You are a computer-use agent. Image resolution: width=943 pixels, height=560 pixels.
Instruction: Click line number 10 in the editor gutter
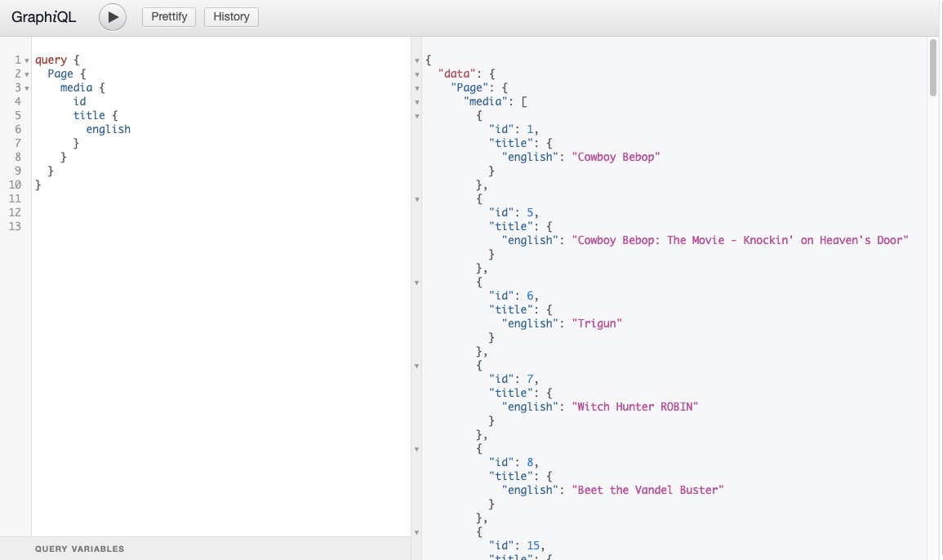(x=15, y=184)
